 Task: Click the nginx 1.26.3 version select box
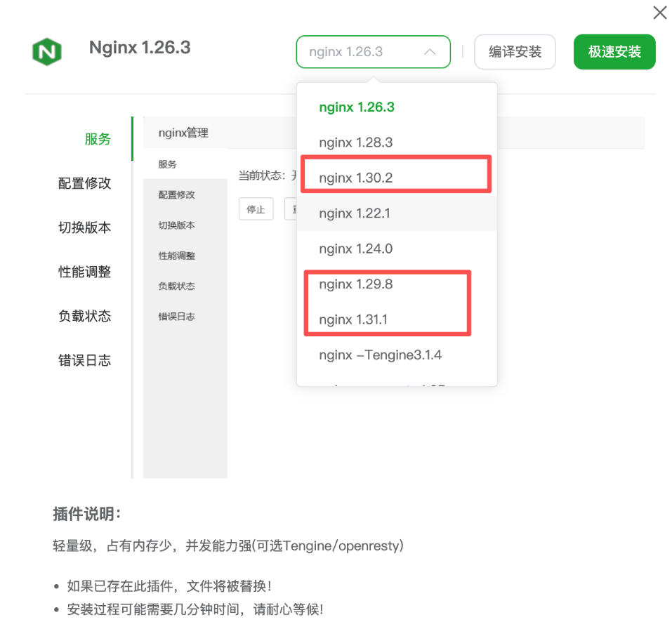click(373, 52)
